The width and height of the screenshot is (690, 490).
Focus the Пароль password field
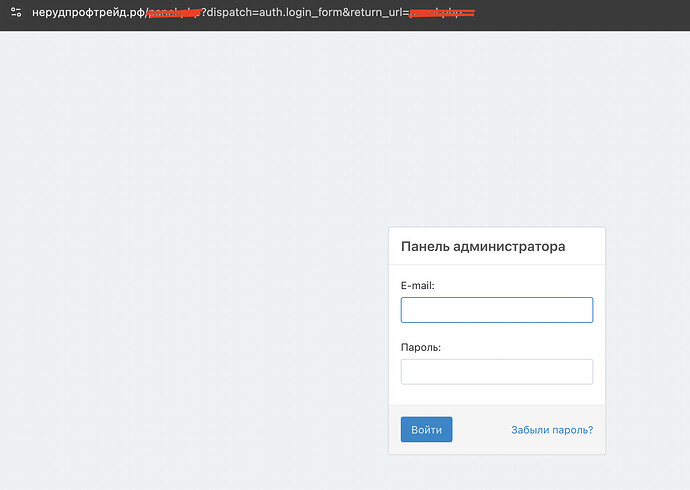pos(497,372)
